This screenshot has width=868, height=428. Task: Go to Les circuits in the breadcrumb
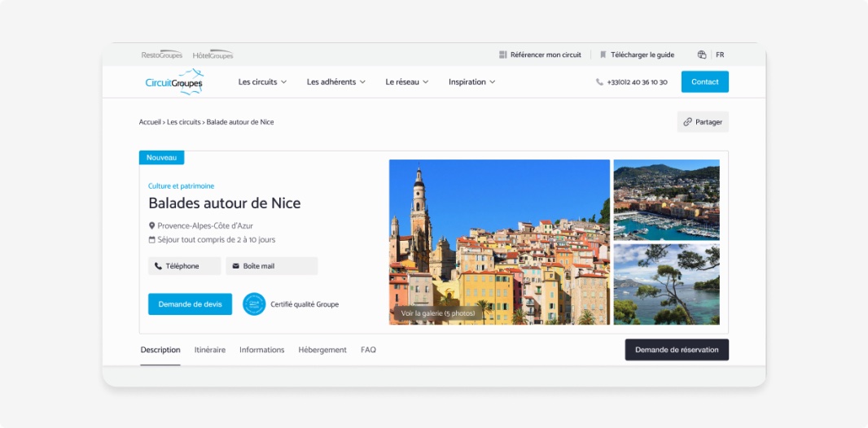point(184,122)
